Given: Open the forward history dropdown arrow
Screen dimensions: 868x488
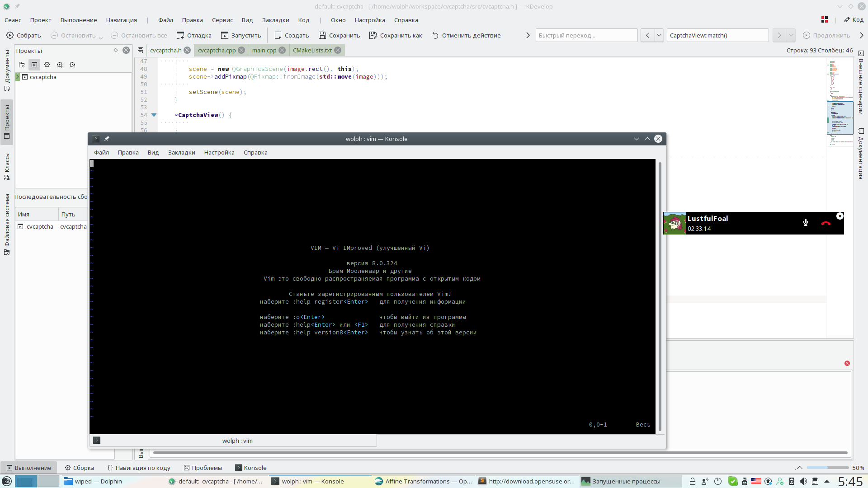Looking at the screenshot, I should [791, 35].
